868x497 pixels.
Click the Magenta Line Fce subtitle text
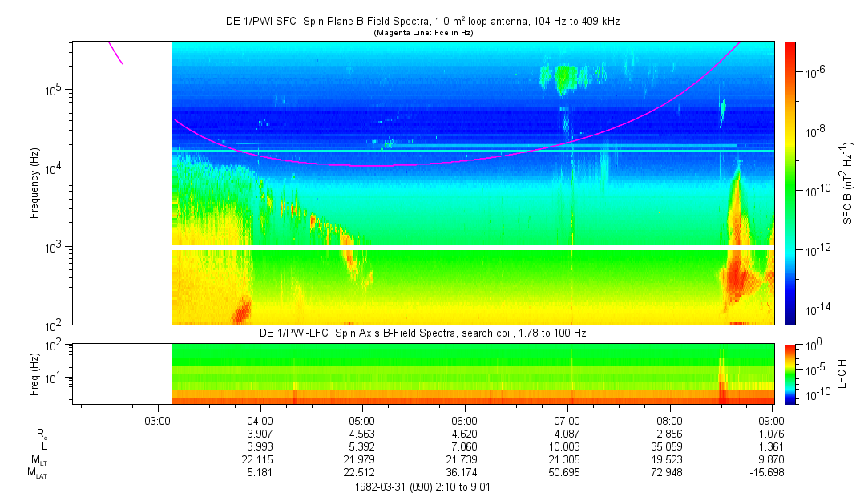coord(422,33)
